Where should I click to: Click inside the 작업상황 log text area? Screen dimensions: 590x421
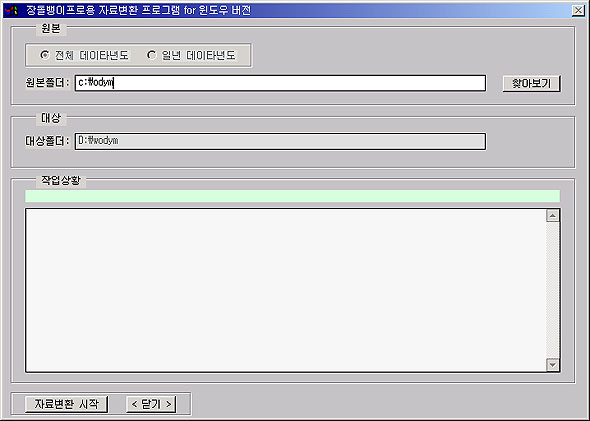(x=285, y=290)
